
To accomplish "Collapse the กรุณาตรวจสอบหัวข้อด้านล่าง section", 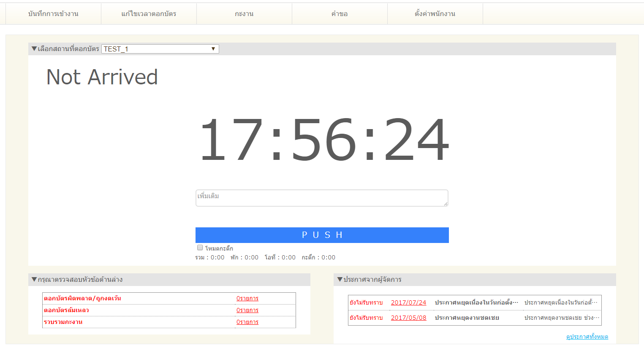I will pyautogui.click(x=34, y=279).
